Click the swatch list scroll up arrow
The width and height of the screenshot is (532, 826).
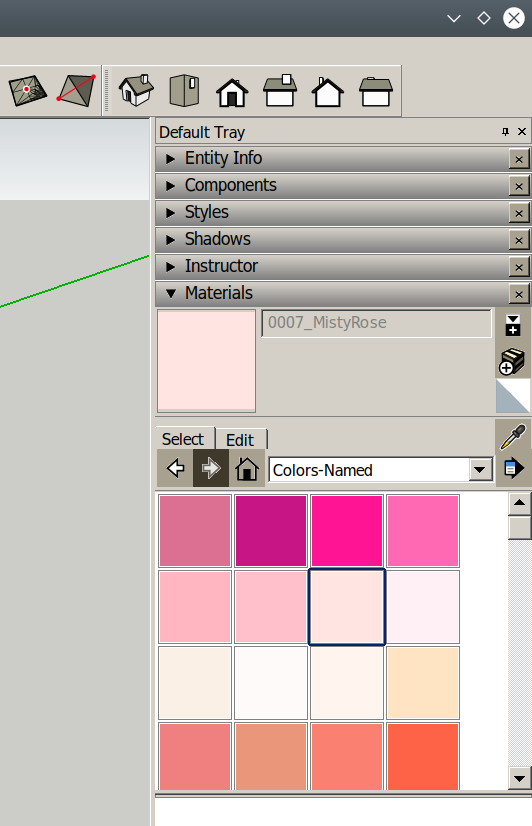pyautogui.click(x=519, y=503)
